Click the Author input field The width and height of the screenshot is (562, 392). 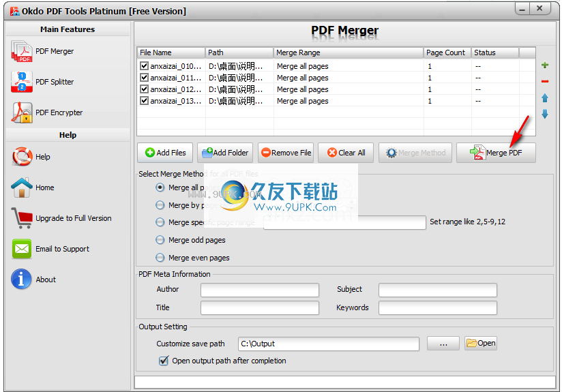point(260,290)
